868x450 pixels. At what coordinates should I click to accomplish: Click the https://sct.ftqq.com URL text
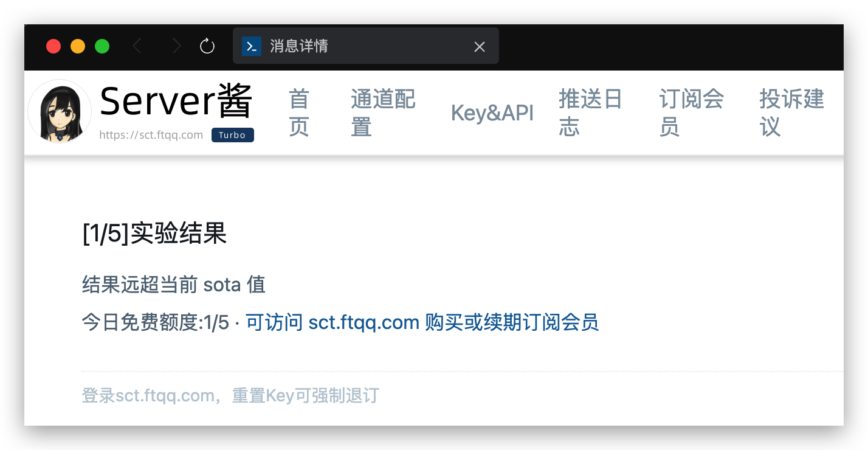click(151, 135)
